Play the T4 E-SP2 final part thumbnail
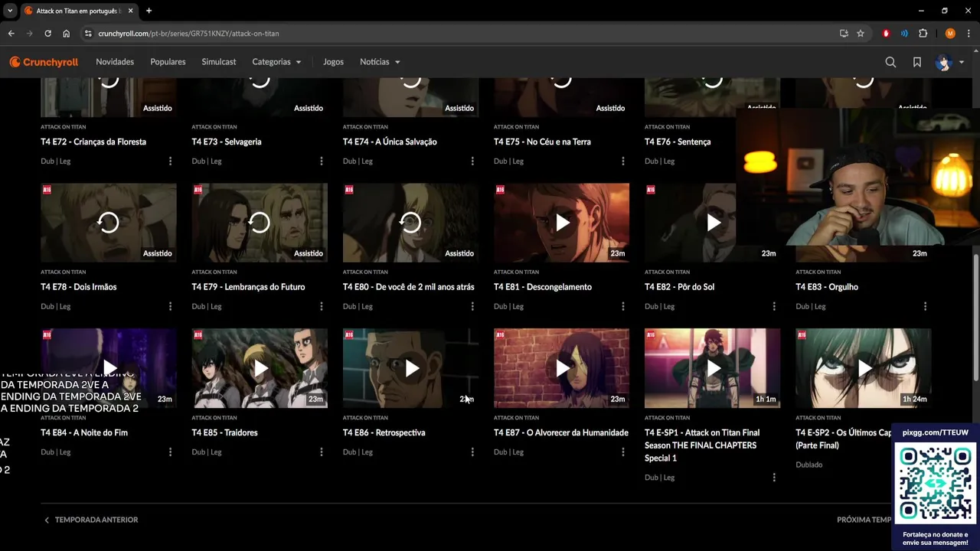 (863, 368)
